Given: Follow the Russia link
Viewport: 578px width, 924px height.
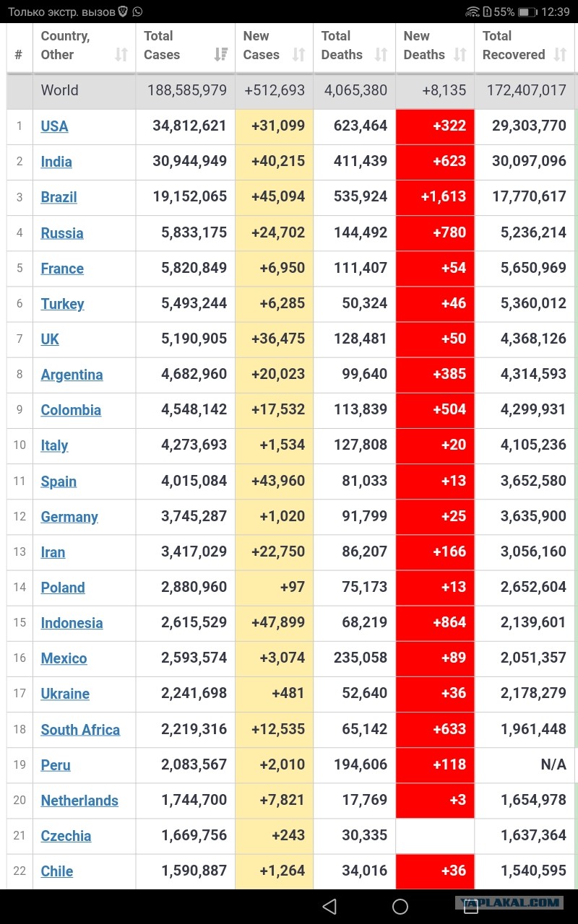Looking at the screenshot, I should (62, 233).
